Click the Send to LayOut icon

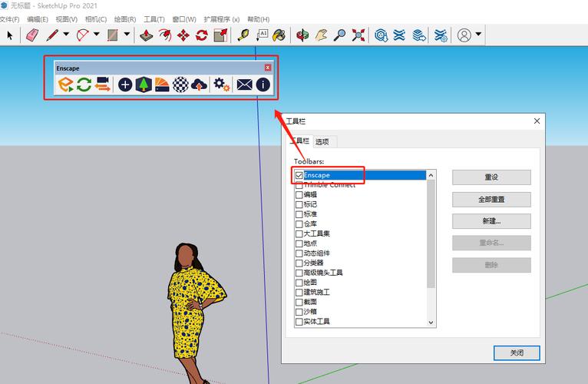[419, 35]
